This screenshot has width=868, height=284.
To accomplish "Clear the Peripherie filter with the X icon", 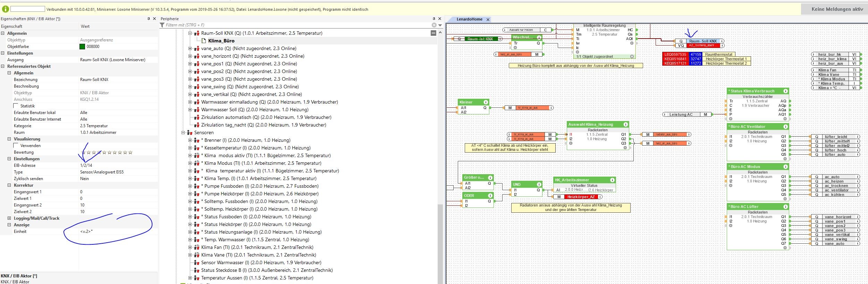I will tap(434, 25).
